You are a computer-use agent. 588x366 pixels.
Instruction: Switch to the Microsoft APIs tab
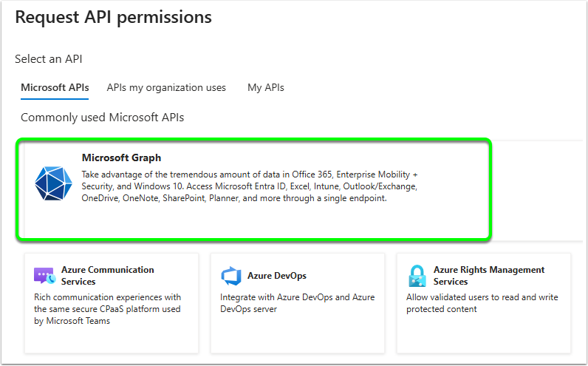55,87
